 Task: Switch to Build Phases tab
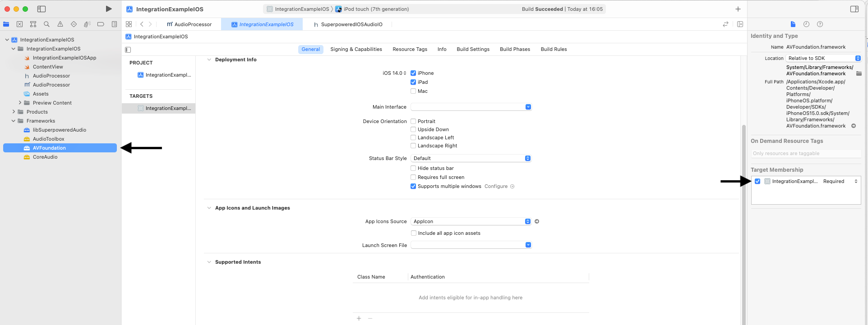click(515, 49)
